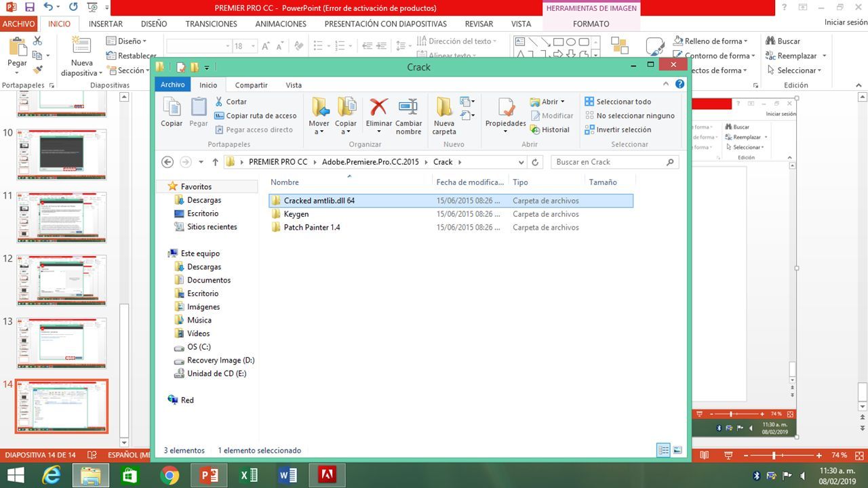The image size is (868, 488).
Task: Click No seleccionar ninguno
Action: tap(629, 116)
